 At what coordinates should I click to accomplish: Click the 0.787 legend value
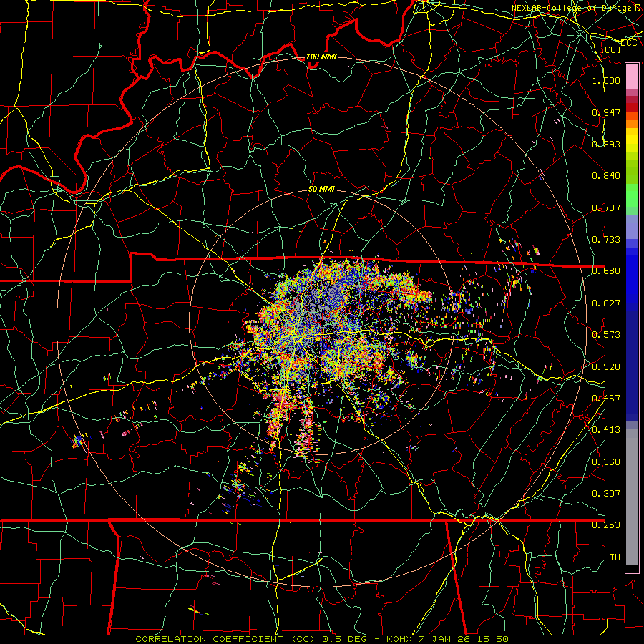pyautogui.click(x=606, y=208)
